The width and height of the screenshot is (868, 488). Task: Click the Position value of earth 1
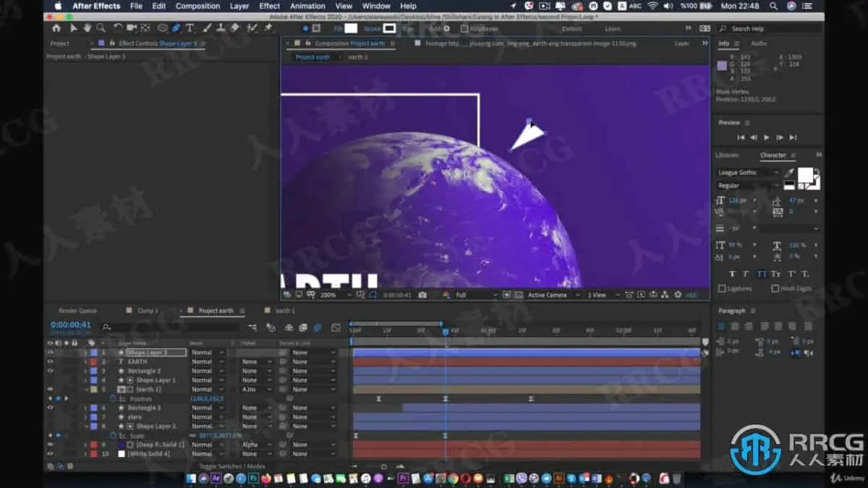coord(207,398)
